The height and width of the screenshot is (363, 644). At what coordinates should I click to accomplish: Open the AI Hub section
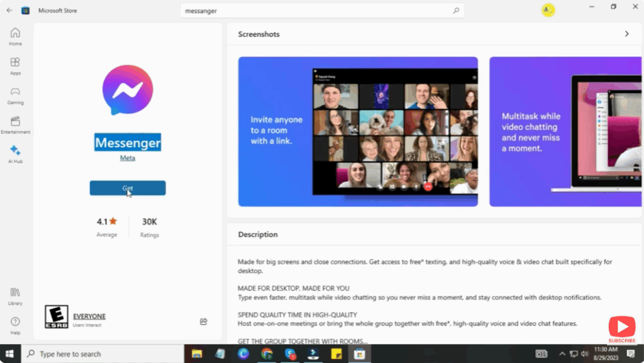point(14,154)
